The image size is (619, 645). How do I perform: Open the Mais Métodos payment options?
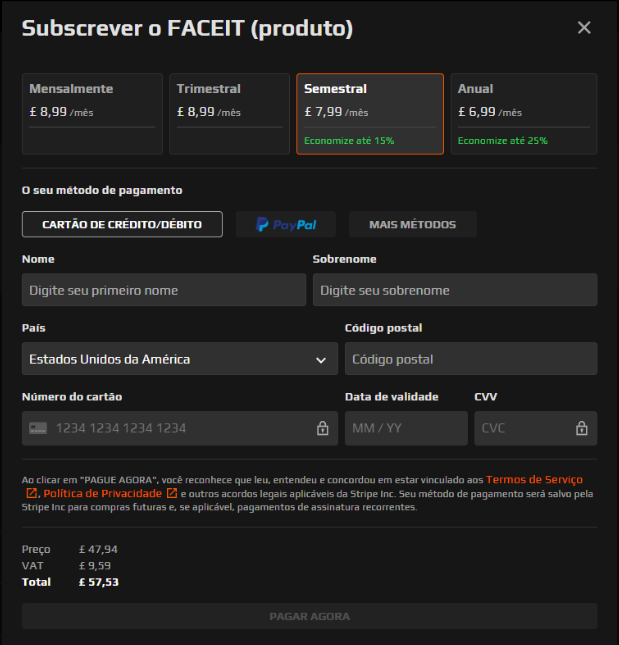tap(412, 224)
